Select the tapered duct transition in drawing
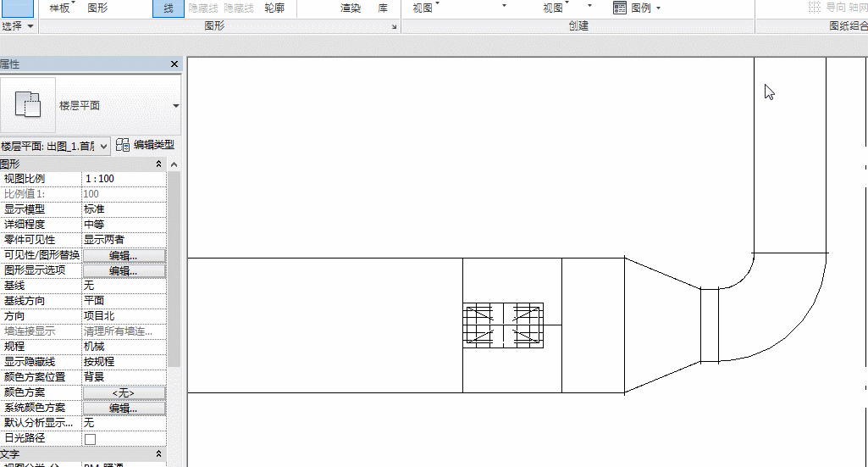The width and height of the screenshot is (868, 467). click(662, 325)
